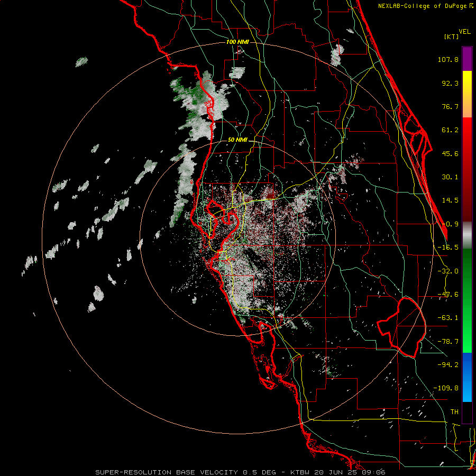
Task: Select the -0.9 velocity scale value
Action: pyautogui.click(x=450, y=224)
